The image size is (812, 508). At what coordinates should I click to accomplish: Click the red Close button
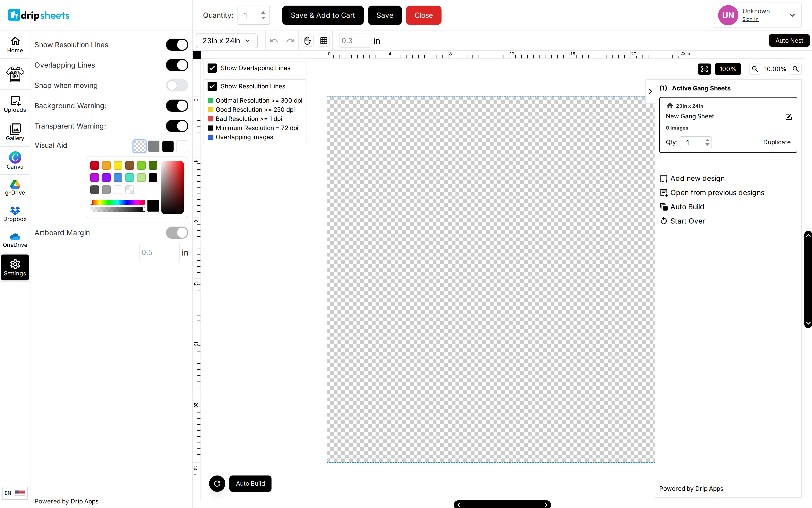pyautogui.click(x=424, y=15)
